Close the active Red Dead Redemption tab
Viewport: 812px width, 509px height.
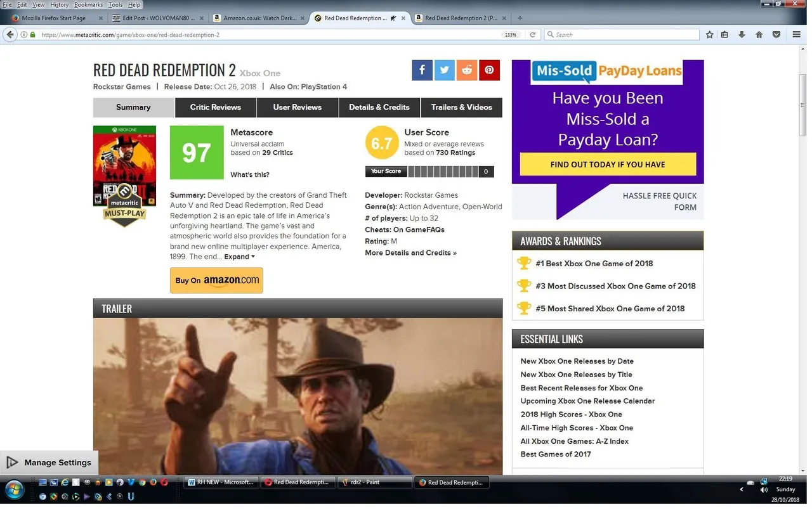click(x=403, y=18)
